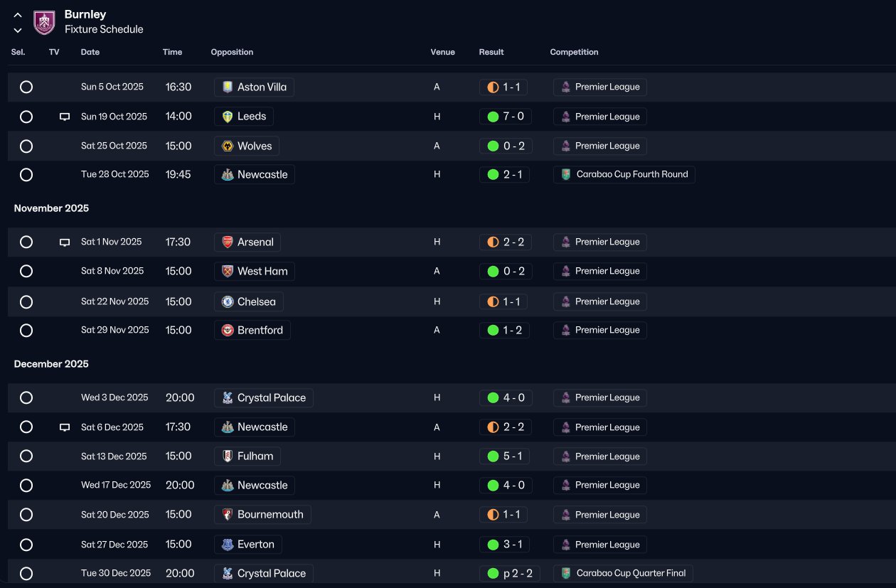Select the Aston Villa fixture radio button
The image size is (896, 588).
tap(26, 87)
